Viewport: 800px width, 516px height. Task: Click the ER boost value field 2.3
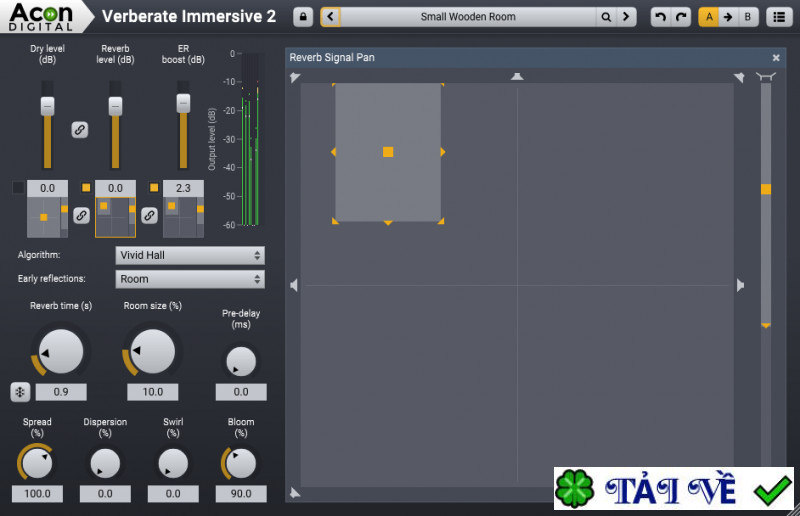pos(183,188)
